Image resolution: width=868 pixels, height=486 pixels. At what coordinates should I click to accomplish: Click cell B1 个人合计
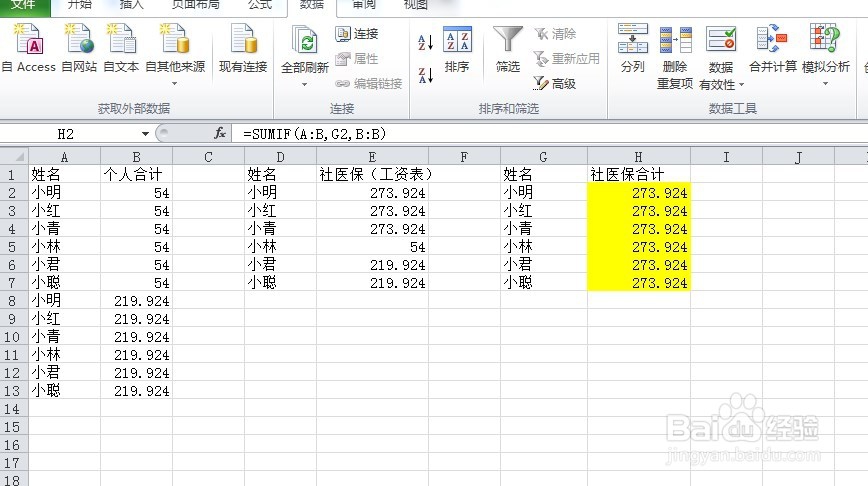pos(136,175)
